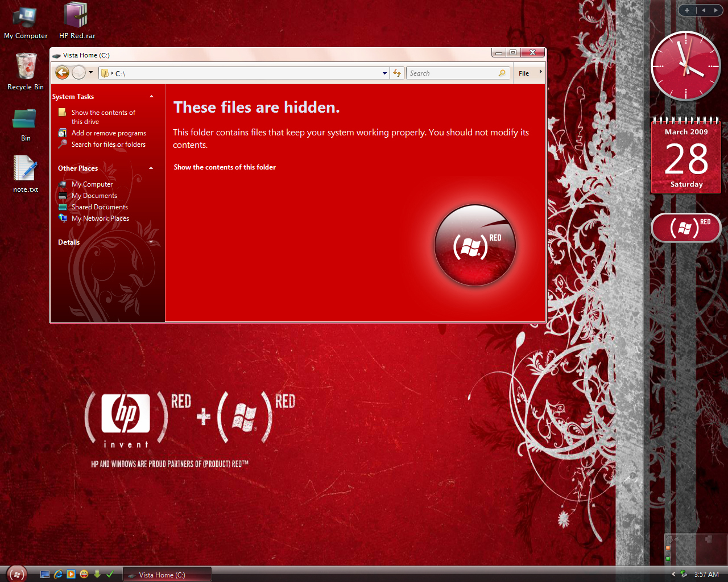Click the Safely Remove Hardware tray icon

click(x=684, y=575)
